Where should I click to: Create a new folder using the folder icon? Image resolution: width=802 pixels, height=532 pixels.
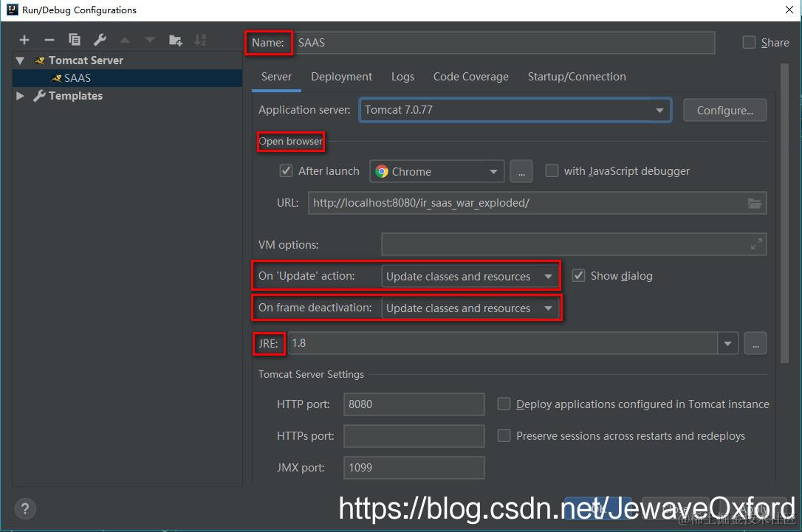coord(176,41)
